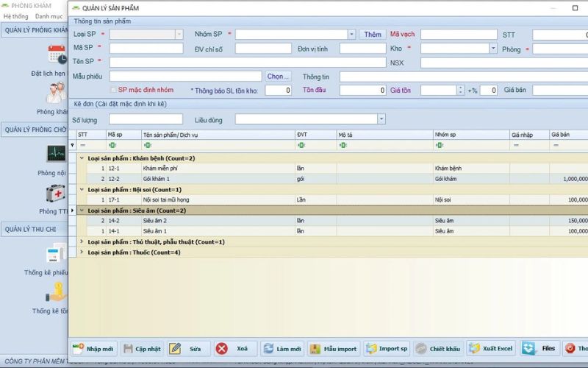Click the percent markup field after +%
588x368 pixels.
[x=489, y=90]
